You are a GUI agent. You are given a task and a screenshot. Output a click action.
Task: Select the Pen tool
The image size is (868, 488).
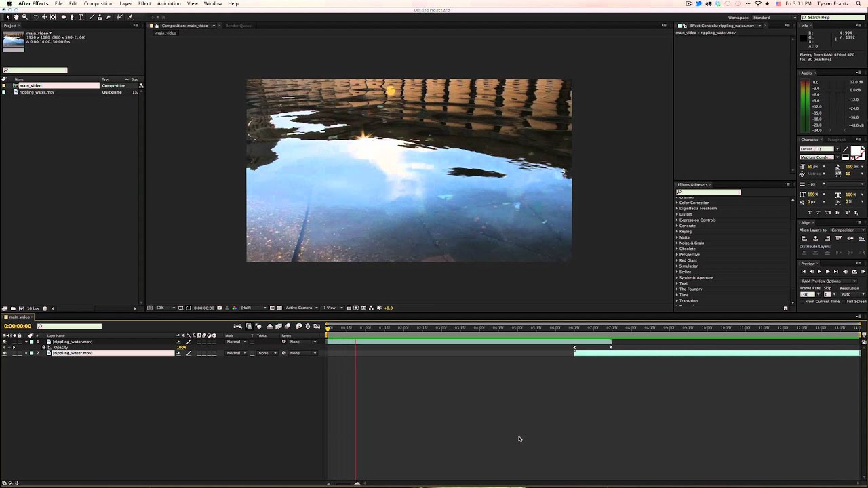coord(72,17)
